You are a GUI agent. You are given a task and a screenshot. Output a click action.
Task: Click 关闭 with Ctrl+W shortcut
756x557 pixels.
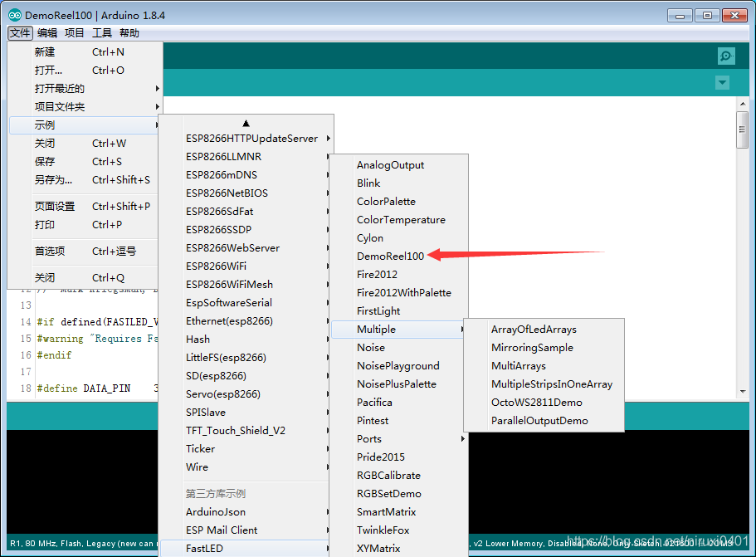pyautogui.click(x=85, y=144)
